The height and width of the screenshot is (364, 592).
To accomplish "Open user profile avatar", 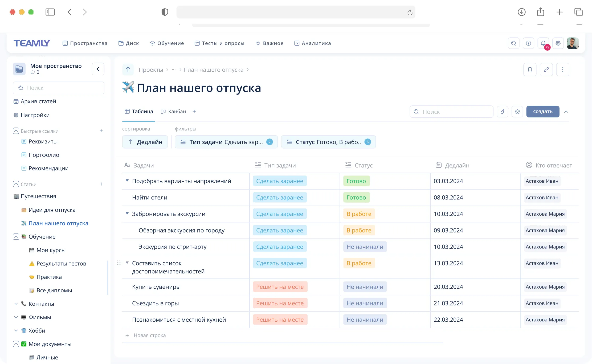I will point(573,43).
